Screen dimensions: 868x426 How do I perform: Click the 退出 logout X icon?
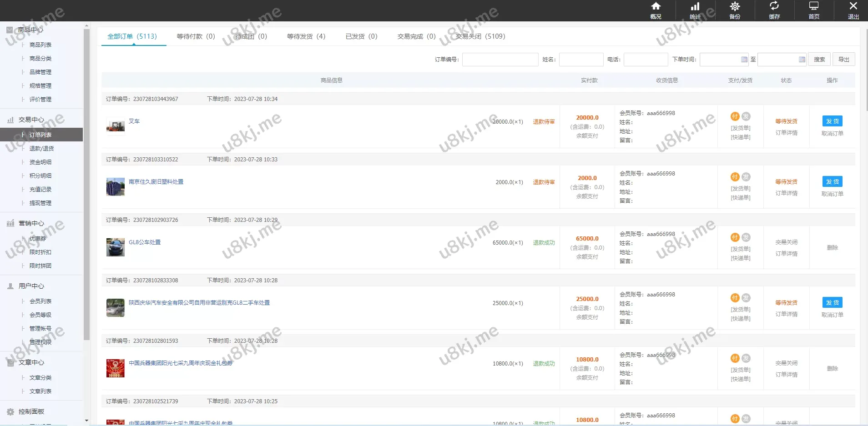coord(853,7)
